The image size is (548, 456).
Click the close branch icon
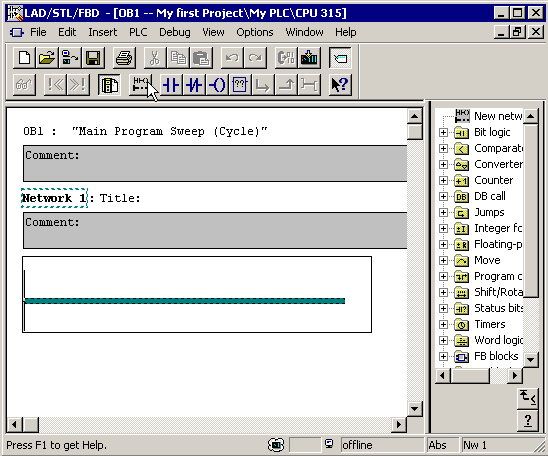coord(286,85)
